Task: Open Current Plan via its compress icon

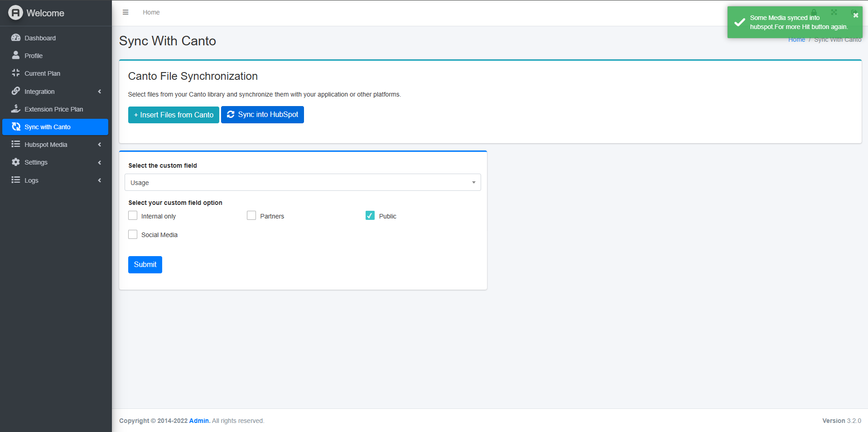Action: coord(16,73)
